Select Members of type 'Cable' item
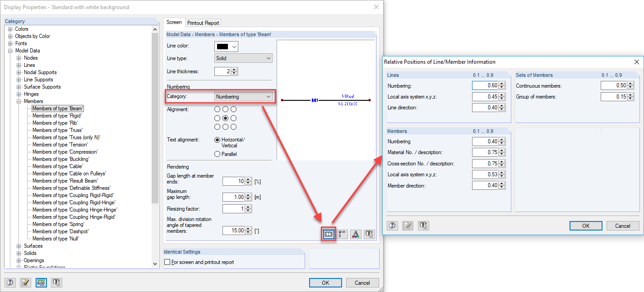 point(58,166)
